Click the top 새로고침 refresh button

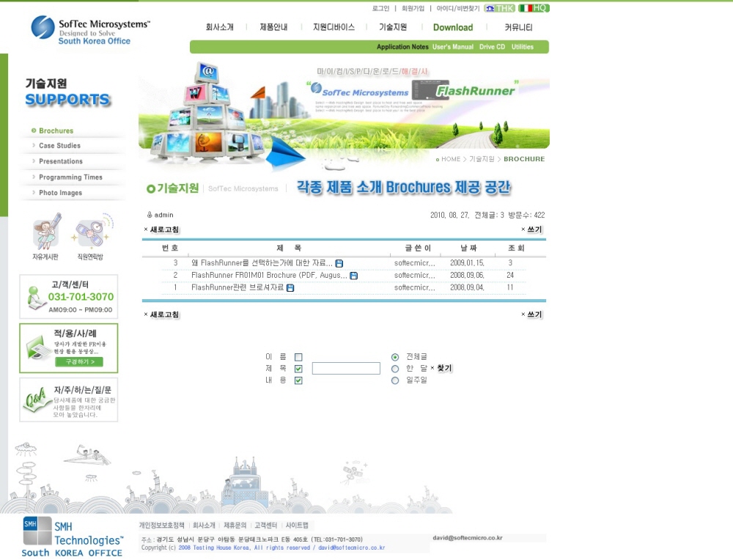coord(162,229)
